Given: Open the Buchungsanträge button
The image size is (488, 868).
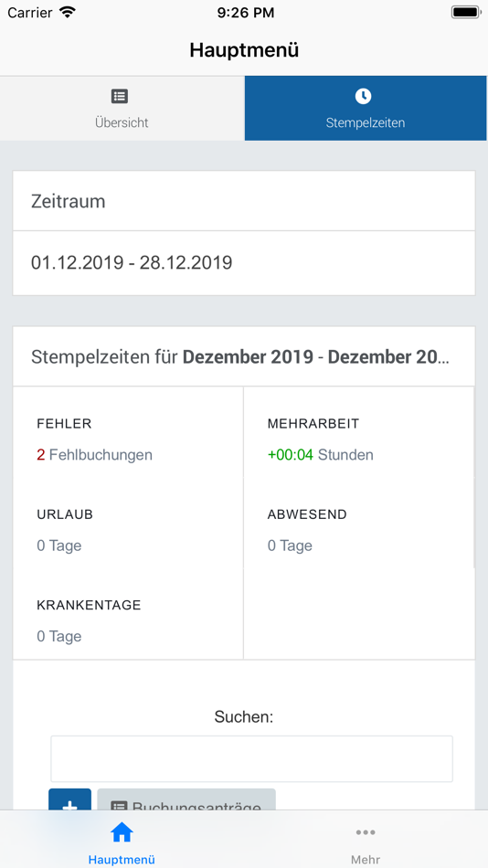Looking at the screenshot, I should (x=186, y=800).
